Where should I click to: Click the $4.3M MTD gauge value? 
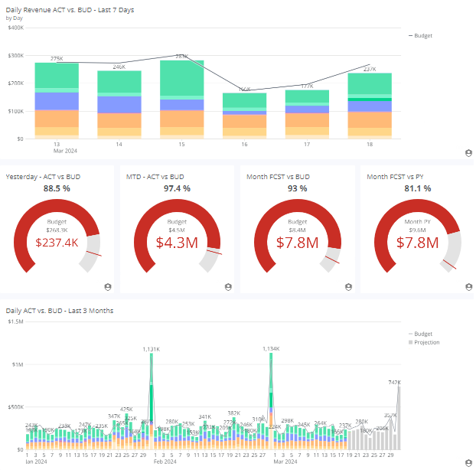pyautogui.click(x=177, y=243)
